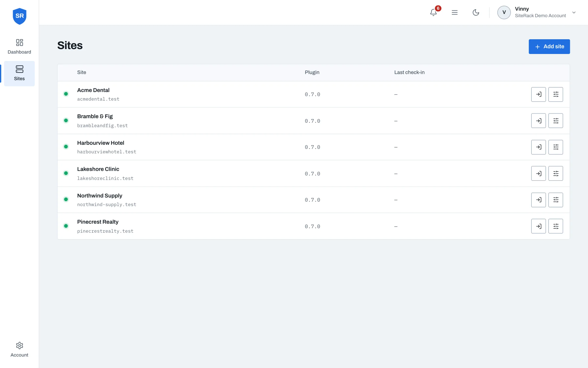The image size is (588, 368).
Task: Click the Lakeshore Clinic site name
Action: (x=98, y=169)
